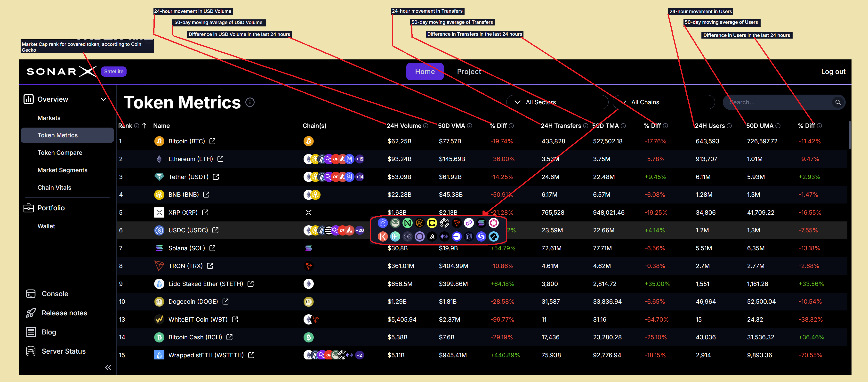Image resolution: width=868 pixels, height=382 pixels.
Task: Open the Blog icon in the sidebar
Action: coord(31,332)
